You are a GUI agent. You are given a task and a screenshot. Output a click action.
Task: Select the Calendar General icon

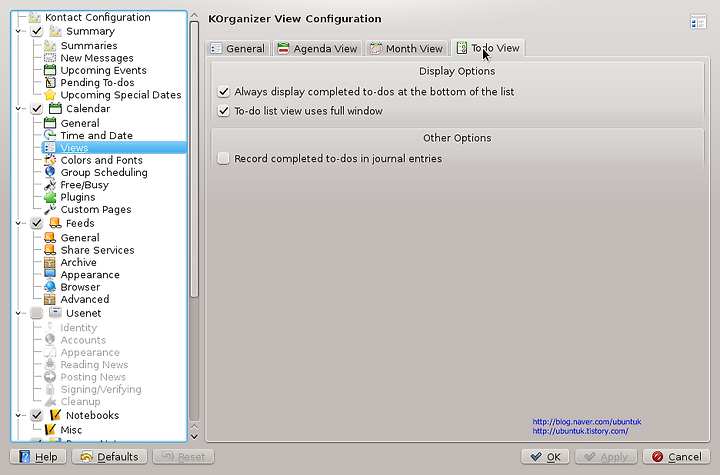click(50, 123)
